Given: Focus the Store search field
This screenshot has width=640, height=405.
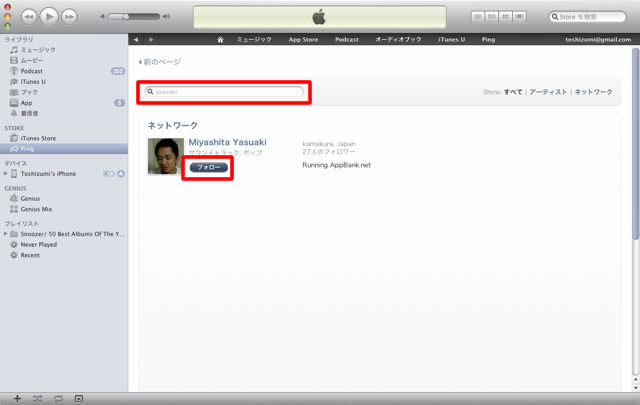Looking at the screenshot, I should [x=587, y=17].
